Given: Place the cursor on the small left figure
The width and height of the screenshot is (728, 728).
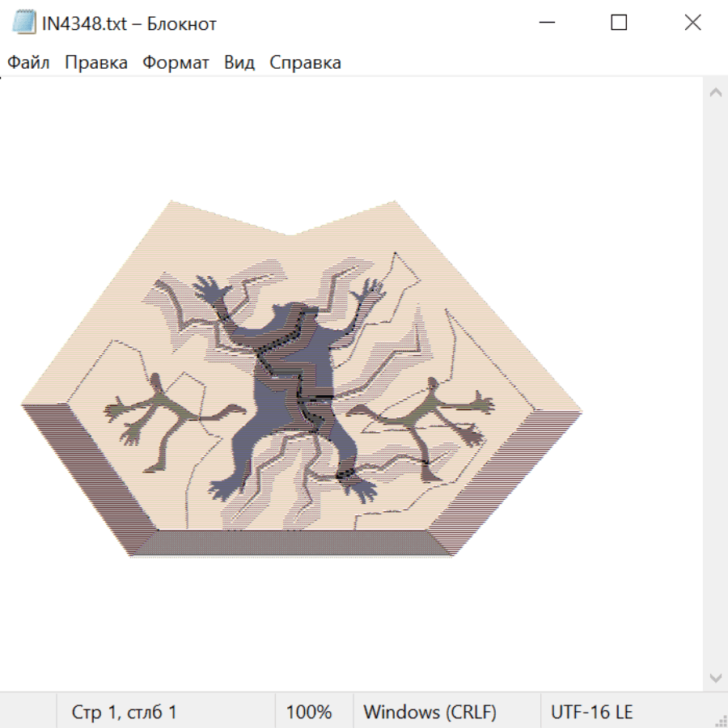Looking at the screenshot, I should click(x=162, y=421).
